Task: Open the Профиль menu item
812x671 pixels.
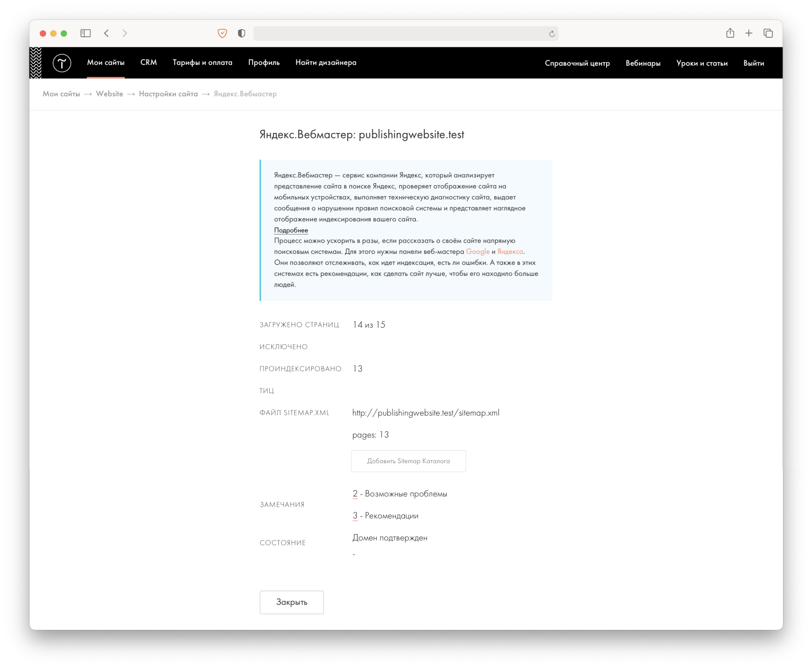Action: click(x=264, y=62)
